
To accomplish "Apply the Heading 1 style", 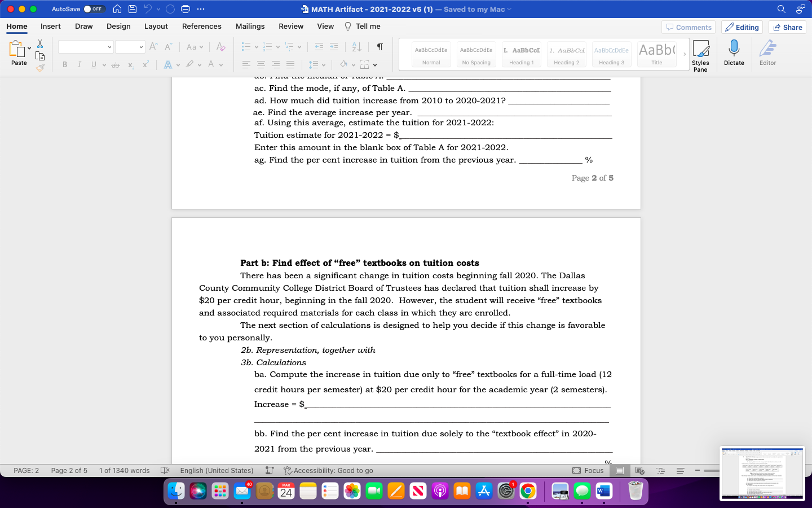I will 521,54.
